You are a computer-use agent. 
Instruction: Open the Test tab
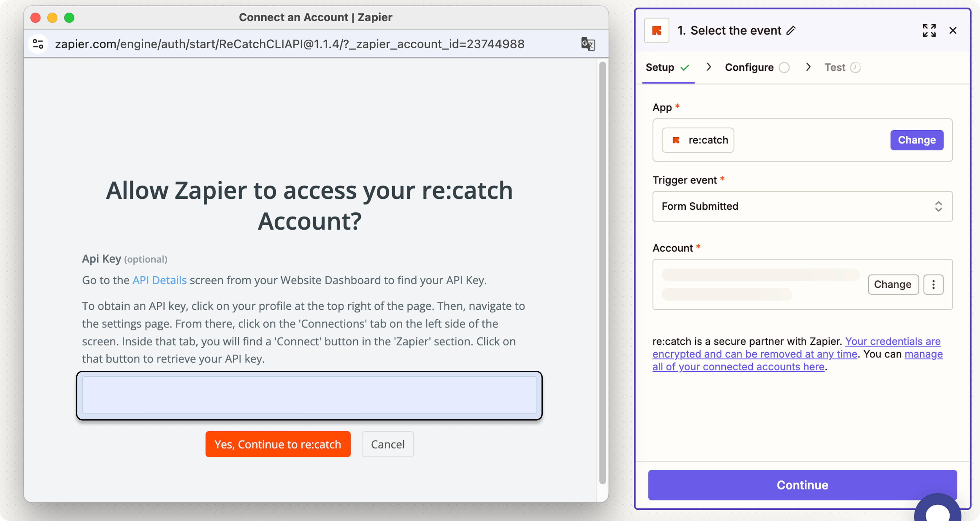(835, 67)
